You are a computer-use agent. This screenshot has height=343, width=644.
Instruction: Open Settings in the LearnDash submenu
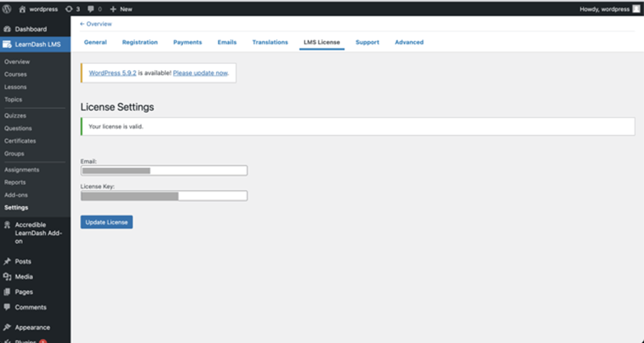[x=17, y=208]
